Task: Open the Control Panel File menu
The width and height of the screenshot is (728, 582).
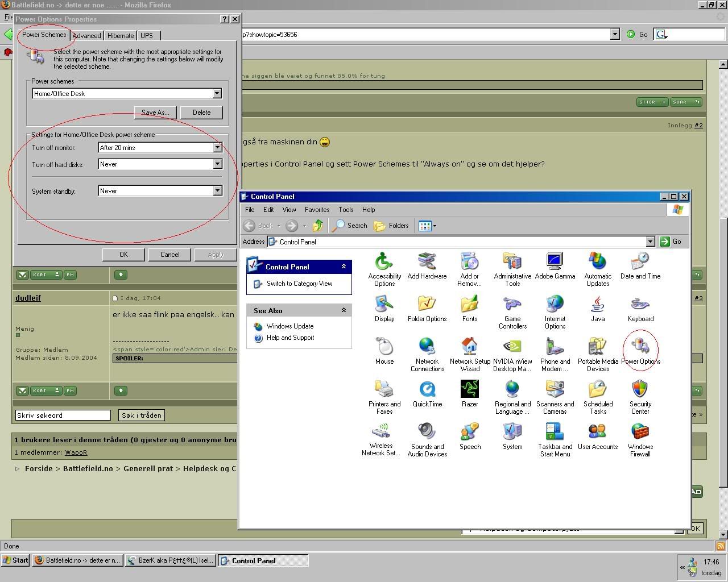Action: [250, 210]
